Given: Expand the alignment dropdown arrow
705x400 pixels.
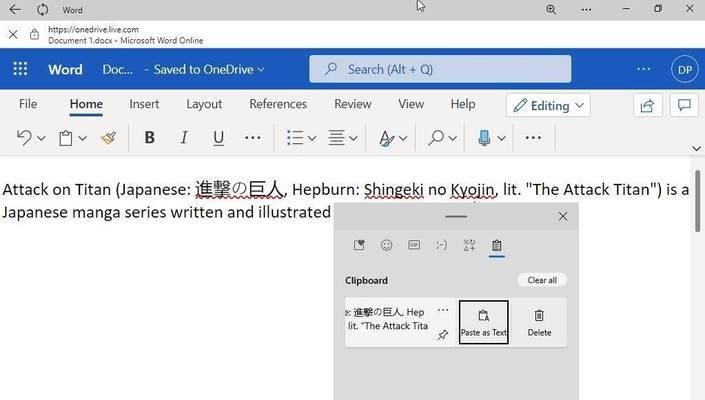Looking at the screenshot, I should click(x=353, y=138).
